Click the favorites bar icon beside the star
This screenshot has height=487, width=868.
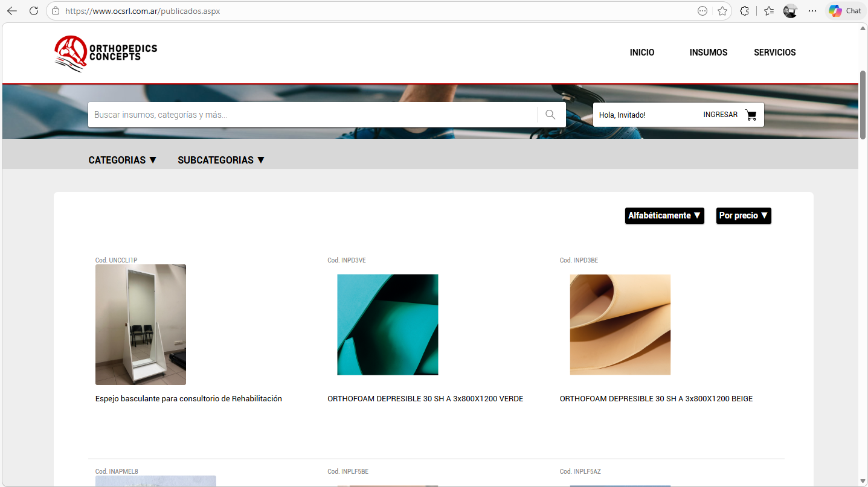click(x=768, y=10)
